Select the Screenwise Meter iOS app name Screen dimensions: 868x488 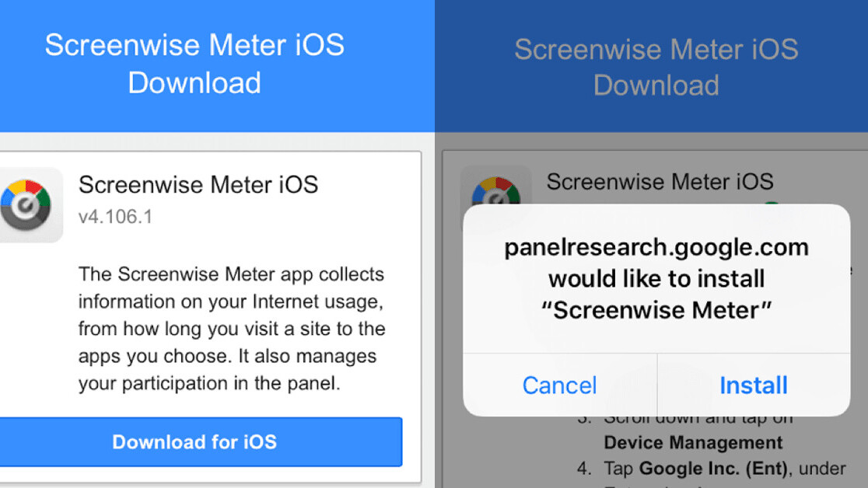[198, 185]
